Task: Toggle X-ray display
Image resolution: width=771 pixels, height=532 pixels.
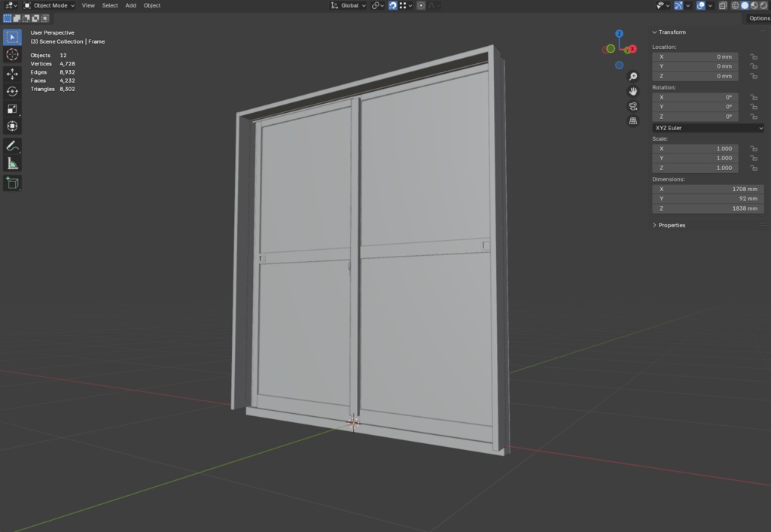Action: coord(723,5)
